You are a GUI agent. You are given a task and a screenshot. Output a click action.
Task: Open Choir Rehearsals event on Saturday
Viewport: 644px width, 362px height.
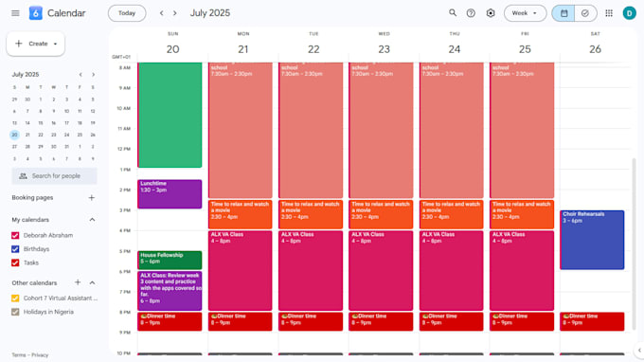[x=592, y=240]
